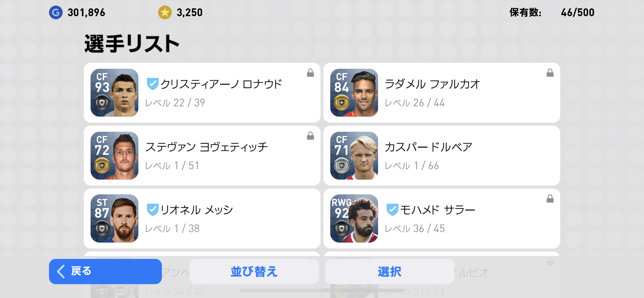Image resolution: width=644 pixels, height=298 pixels.
Task: Open the 並び替え sort options
Action: tap(254, 271)
